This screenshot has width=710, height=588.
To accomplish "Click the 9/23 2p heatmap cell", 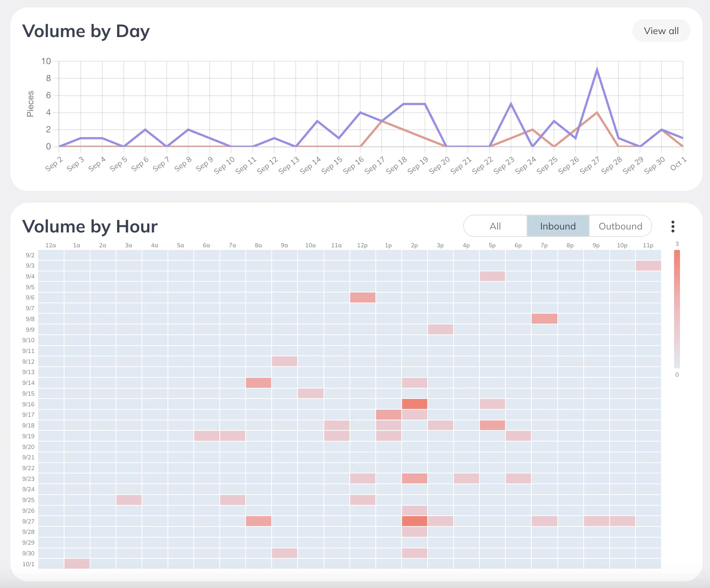I will click(414, 479).
